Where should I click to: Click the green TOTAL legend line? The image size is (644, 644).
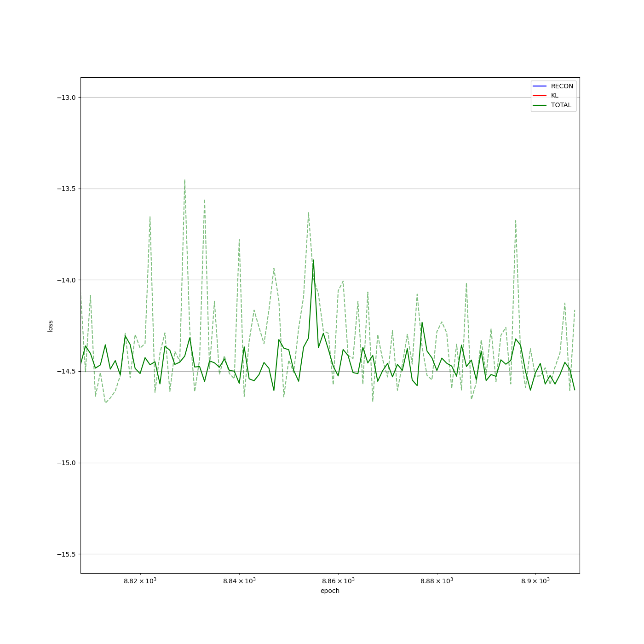tap(540, 105)
